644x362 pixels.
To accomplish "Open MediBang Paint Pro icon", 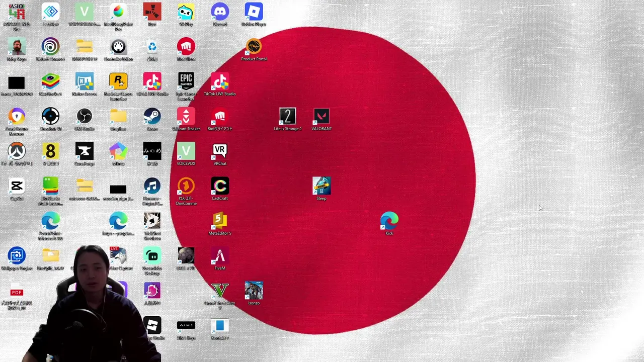I will click(x=118, y=12).
